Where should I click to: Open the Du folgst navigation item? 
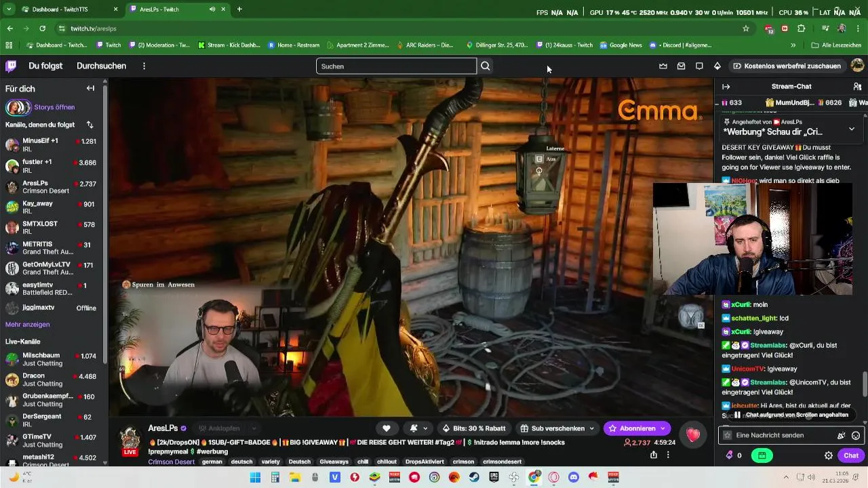click(45, 66)
